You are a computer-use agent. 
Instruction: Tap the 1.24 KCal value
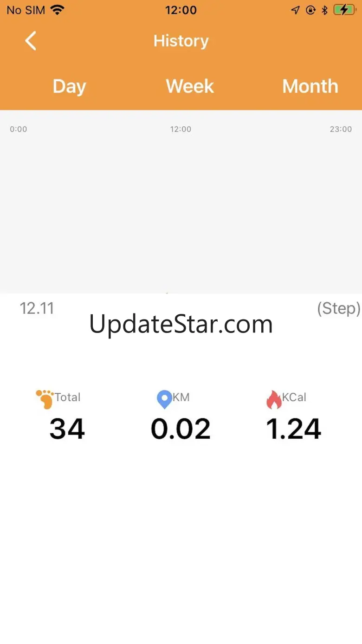(x=293, y=429)
